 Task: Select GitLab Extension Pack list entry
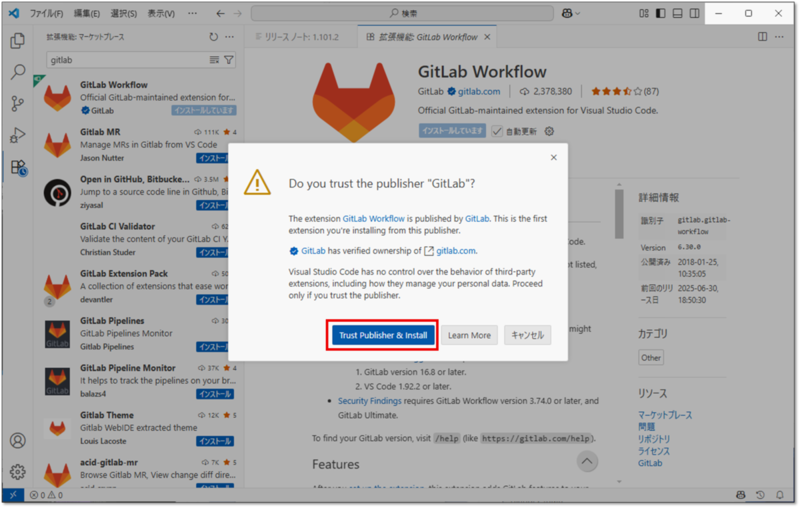(x=132, y=286)
